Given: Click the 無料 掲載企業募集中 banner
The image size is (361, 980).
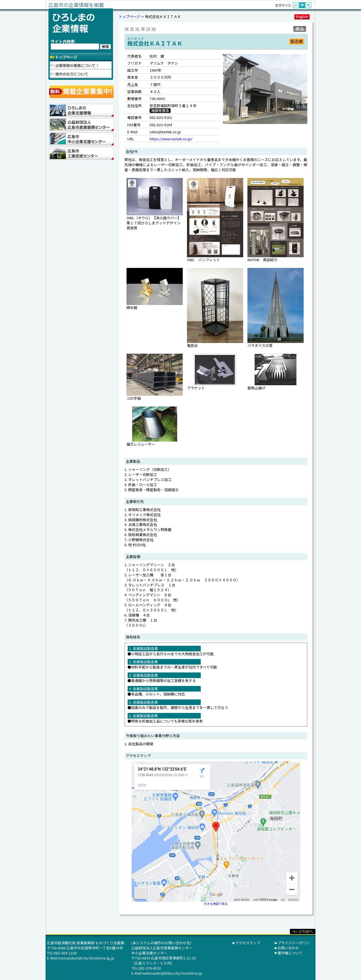Looking at the screenshot, I should tap(81, 92).
